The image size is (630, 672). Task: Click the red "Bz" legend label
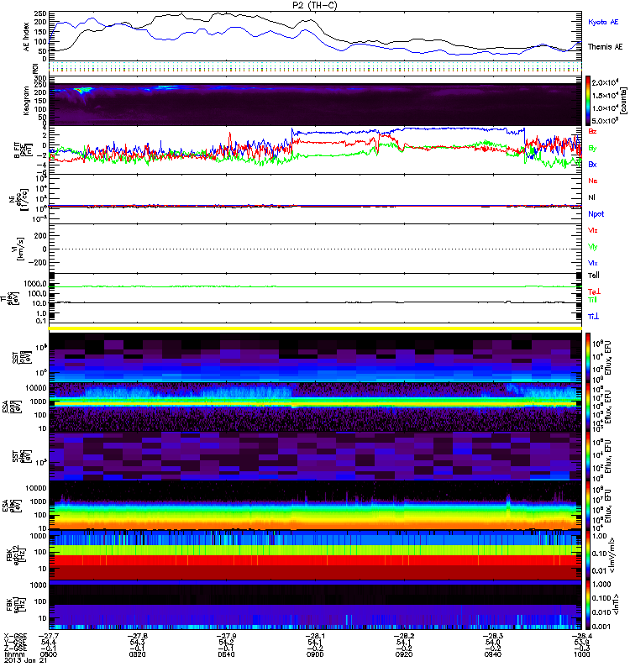tap(592, 132)
